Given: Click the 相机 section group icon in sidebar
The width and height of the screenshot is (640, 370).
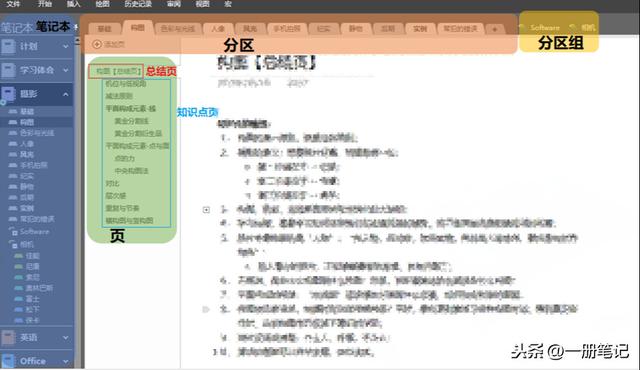Looking at the screenshot, I should [13, 244].
